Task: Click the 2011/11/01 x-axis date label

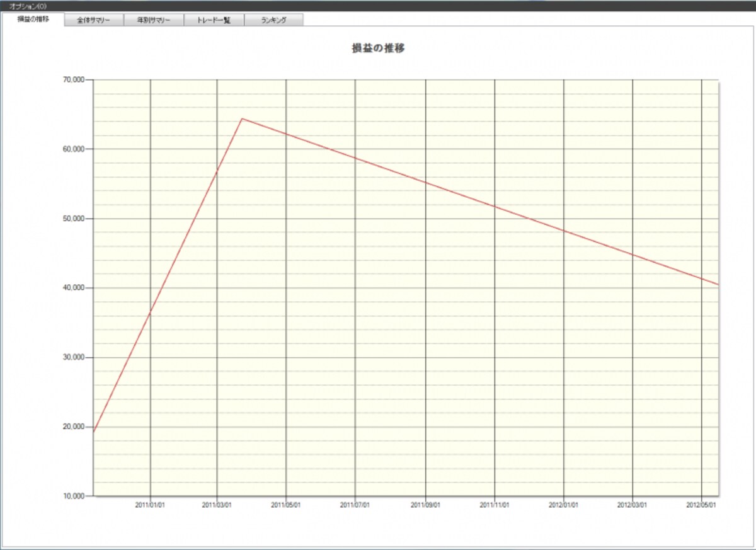Action: click(x=495, y=505)
